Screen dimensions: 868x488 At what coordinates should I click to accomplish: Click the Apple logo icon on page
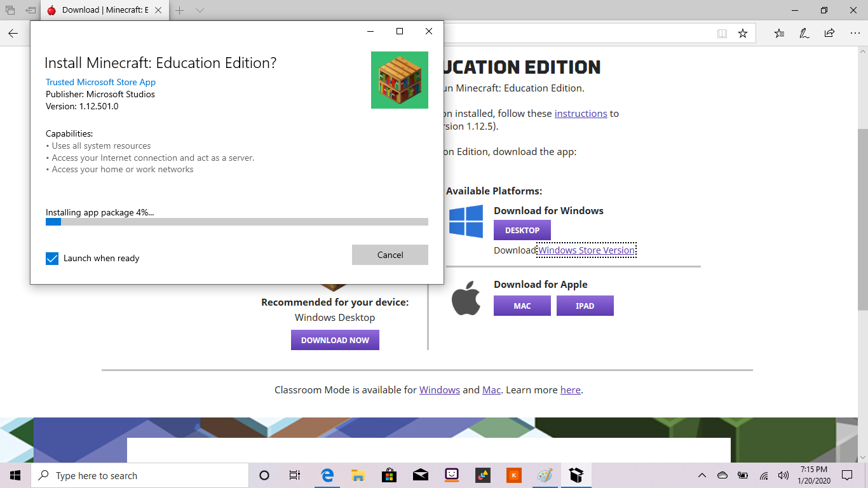466,299
